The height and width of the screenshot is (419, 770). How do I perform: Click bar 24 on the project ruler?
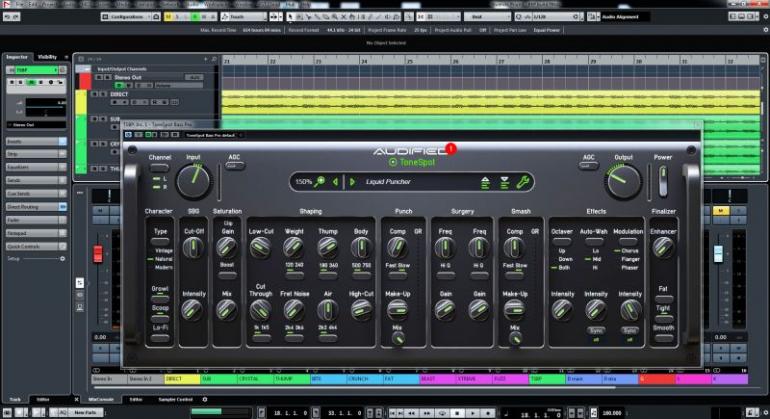click(364, 61)
